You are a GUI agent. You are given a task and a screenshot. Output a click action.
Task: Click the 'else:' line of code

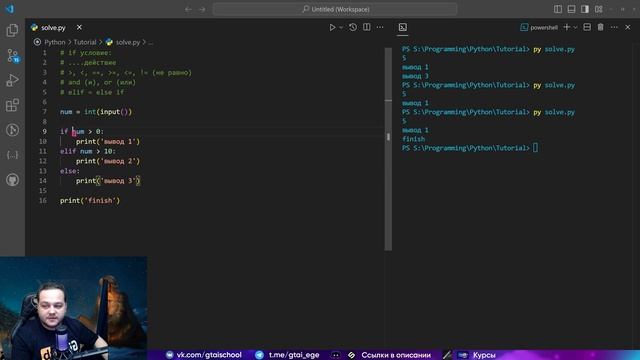pyautogui.click(x=70, y=171)
